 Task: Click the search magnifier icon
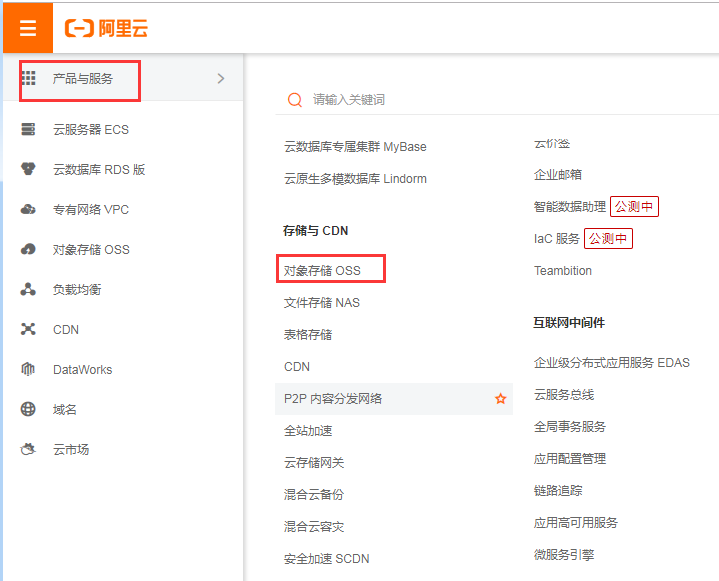point(295,100)
